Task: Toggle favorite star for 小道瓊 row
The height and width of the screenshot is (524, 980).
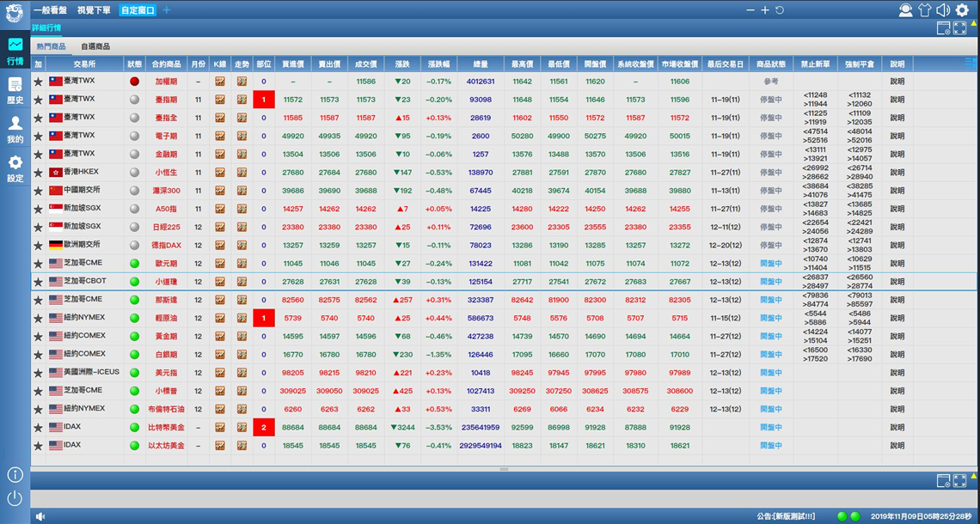Action: coord(38,282)
